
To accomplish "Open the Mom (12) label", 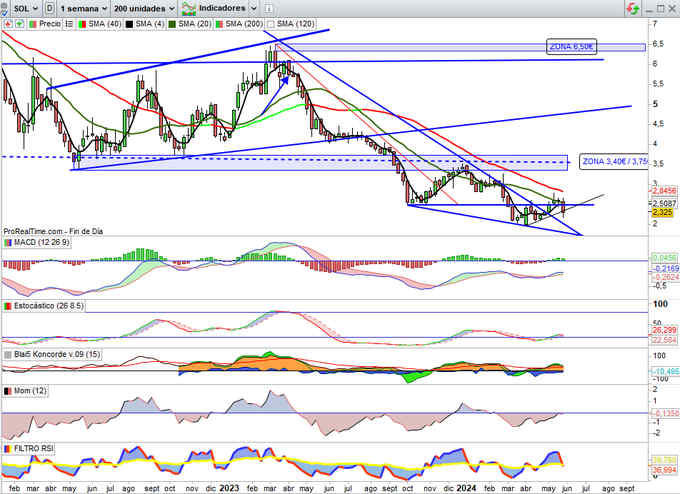I will pos(29,391).
